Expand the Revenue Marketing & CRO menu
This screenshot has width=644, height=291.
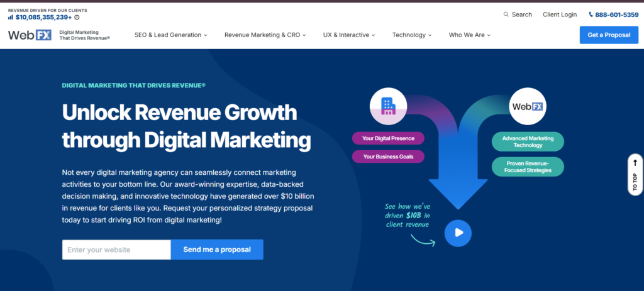click(265, 35)
